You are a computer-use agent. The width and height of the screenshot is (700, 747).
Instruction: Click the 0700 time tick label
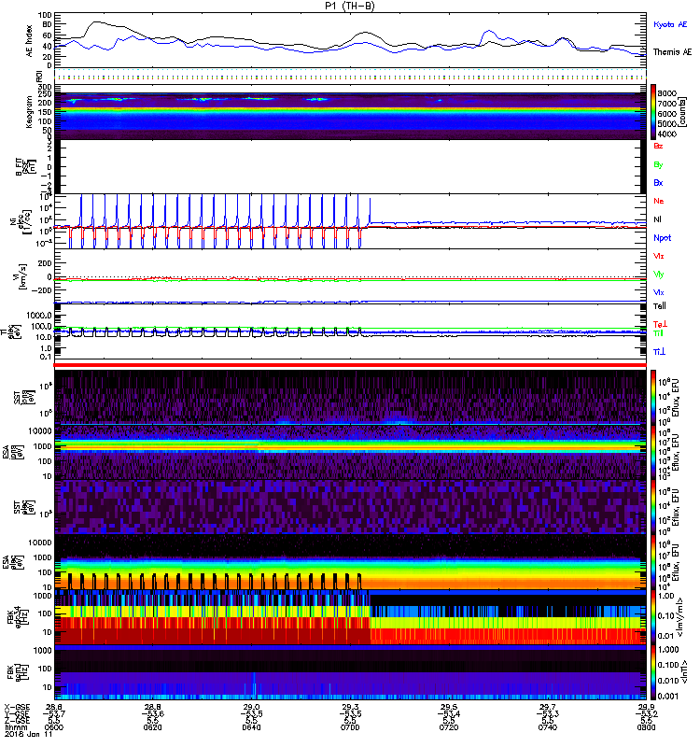click(x=350, y=727)
